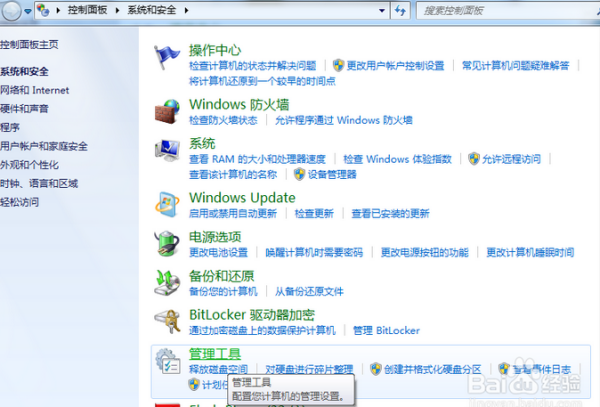Click 查看 RAM 的大小和处理器速度
Screen dimensions: 600x407
point(257,159)
